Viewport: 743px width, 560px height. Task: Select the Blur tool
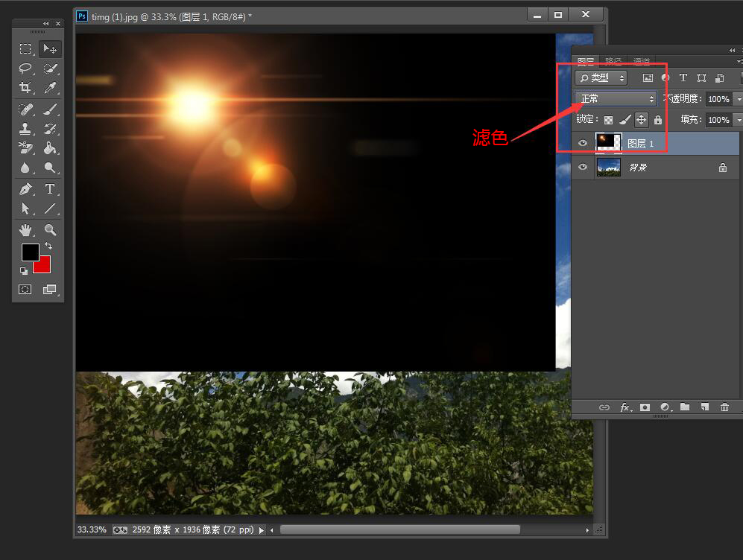pos(25,168)
